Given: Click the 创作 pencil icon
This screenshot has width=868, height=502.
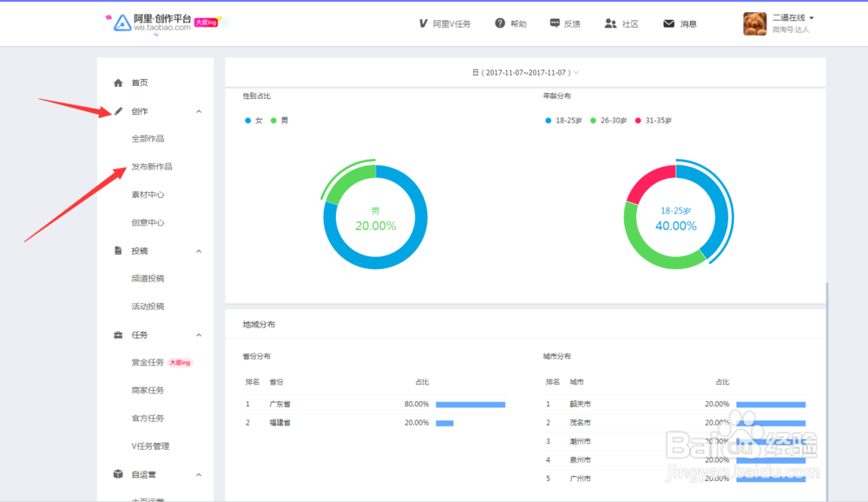Looking at the screenshot, I should [118, 111].
